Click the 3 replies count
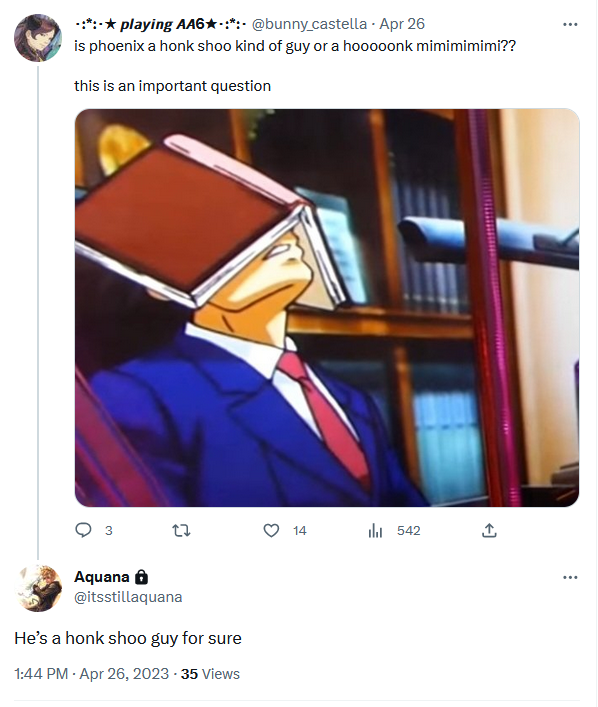 click(109, 531)
